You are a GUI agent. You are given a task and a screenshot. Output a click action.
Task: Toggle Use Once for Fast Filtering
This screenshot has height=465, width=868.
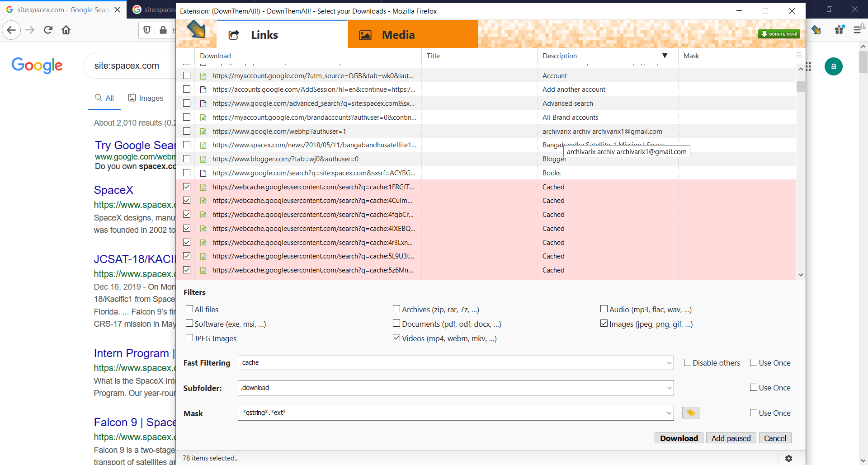tap(754, 362)
